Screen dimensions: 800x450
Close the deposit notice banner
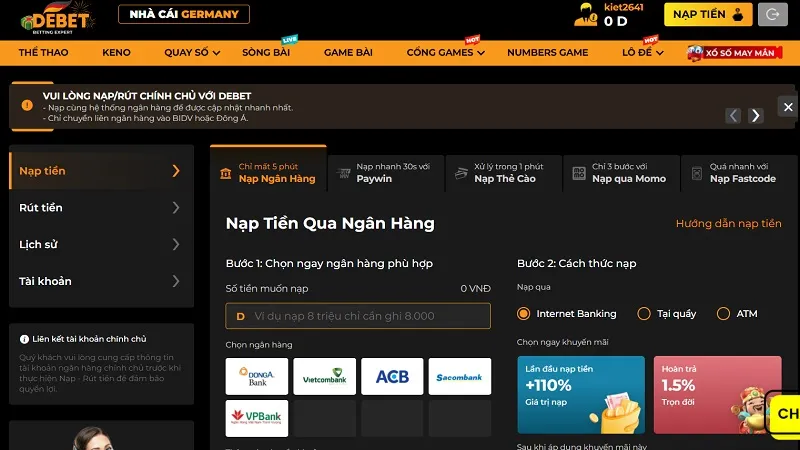click(x=788, y=107)
